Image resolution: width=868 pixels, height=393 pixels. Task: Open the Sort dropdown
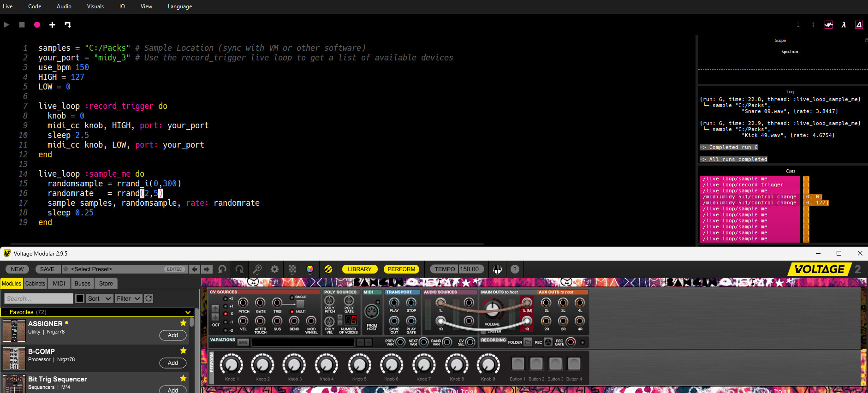pos(99,299)
